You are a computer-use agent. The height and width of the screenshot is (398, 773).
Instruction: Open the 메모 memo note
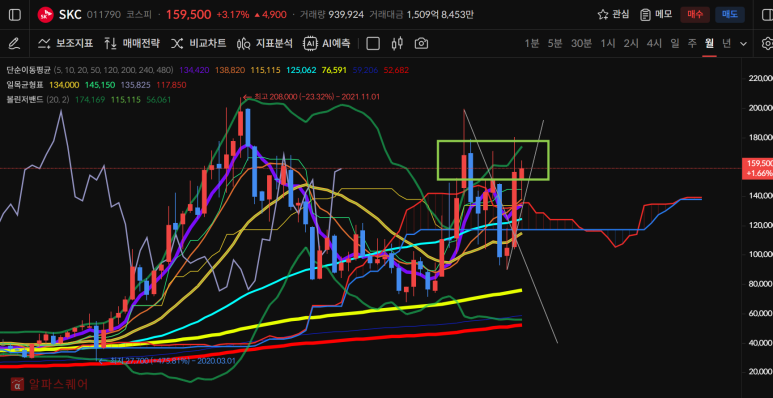pyautogui.click(x=656, y=15)
